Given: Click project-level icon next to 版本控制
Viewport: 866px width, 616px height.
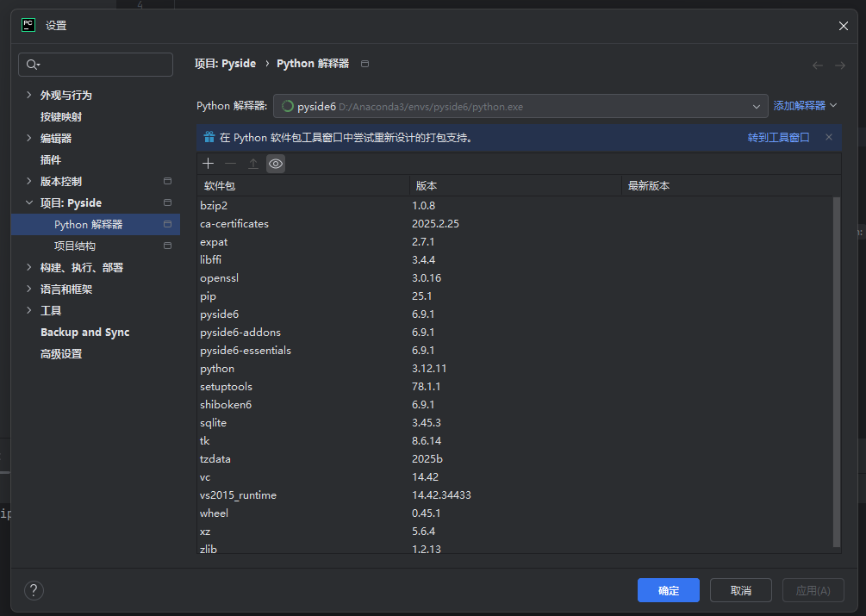Looking at the screenshot, I should click(x=167, y=181).
